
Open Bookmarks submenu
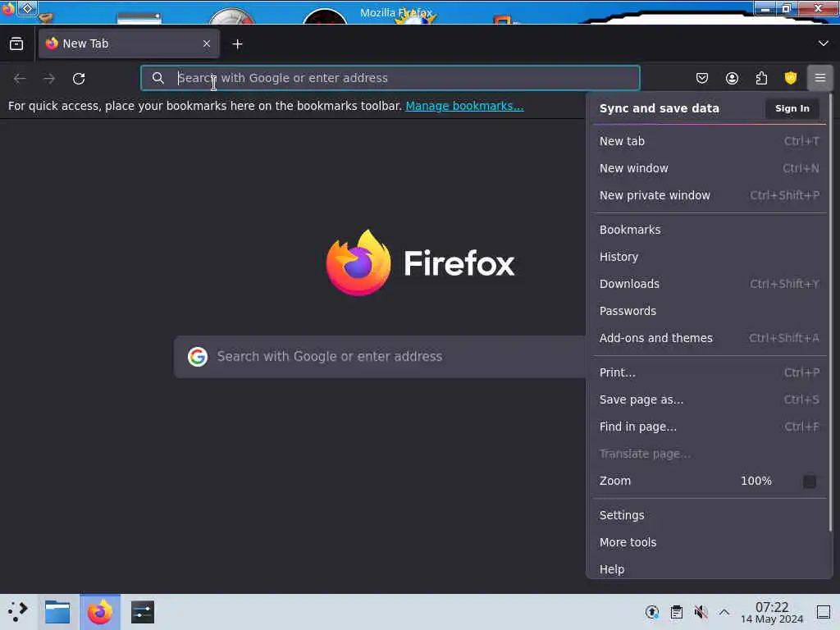point(710,230)
